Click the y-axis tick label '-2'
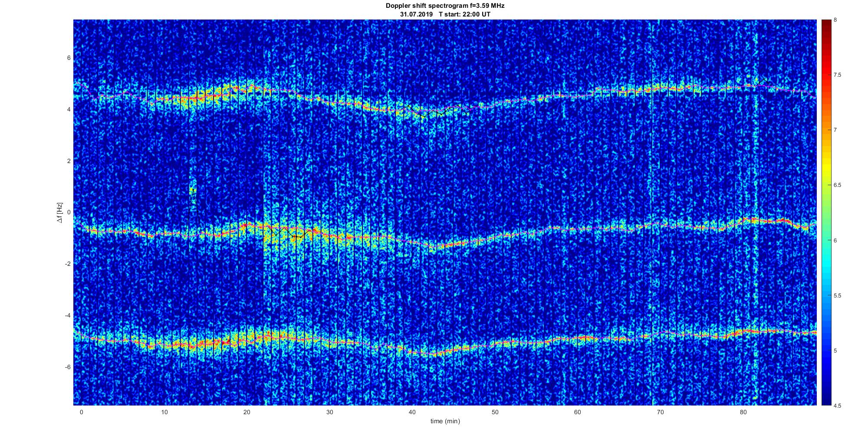 [x=68, y=264]
